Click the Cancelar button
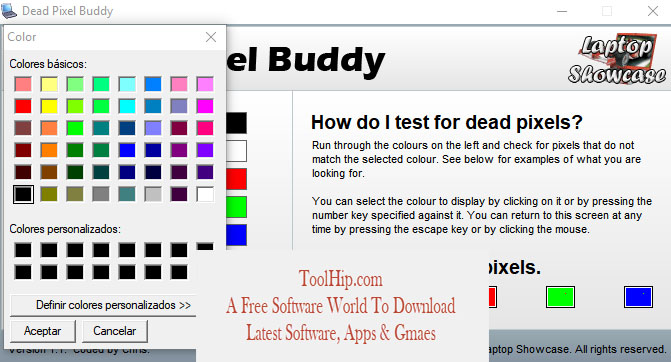 coord(114,331)
